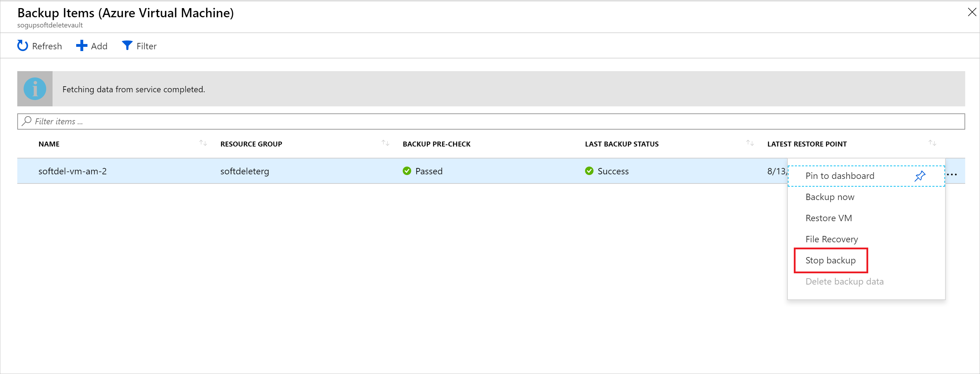Close the Backup Items blade

[971, 12]
